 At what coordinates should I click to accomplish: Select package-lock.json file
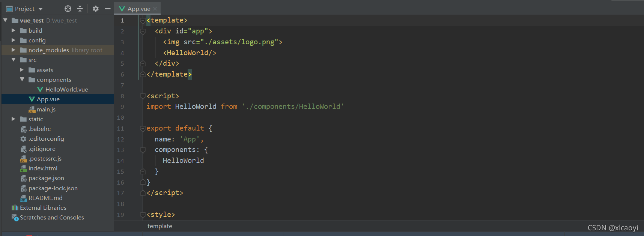[x=53, y=188]
